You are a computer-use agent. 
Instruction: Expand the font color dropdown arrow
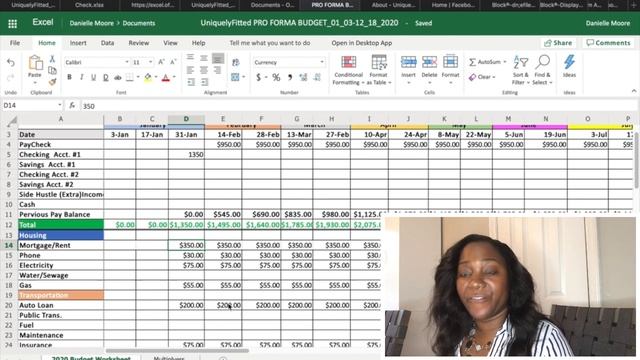tap(174, 77)
